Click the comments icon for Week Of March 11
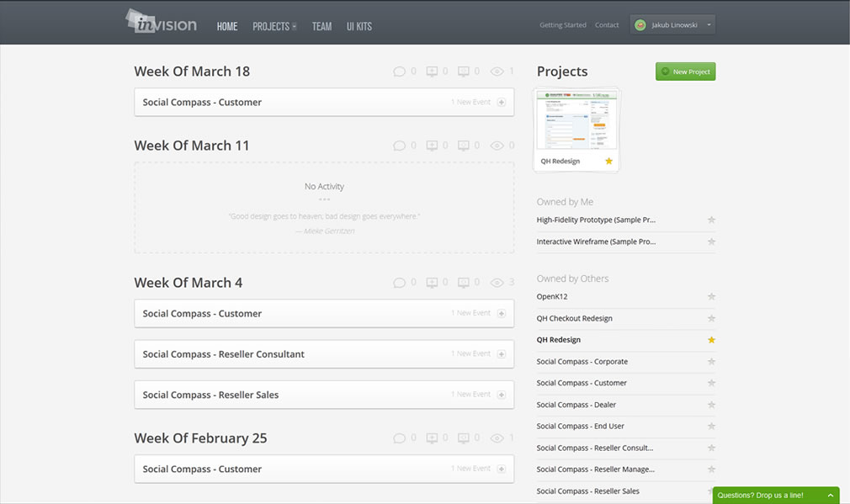The height and width of the screenshot is (504, 850). [x=399, y=146]
